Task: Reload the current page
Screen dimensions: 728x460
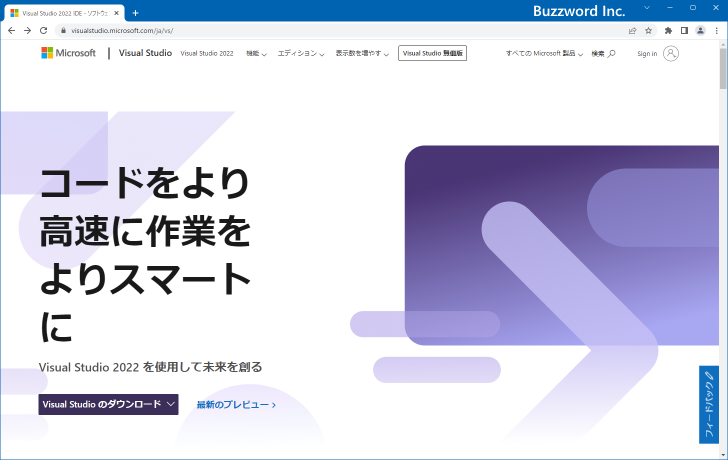Action: [x=44, y=31]
